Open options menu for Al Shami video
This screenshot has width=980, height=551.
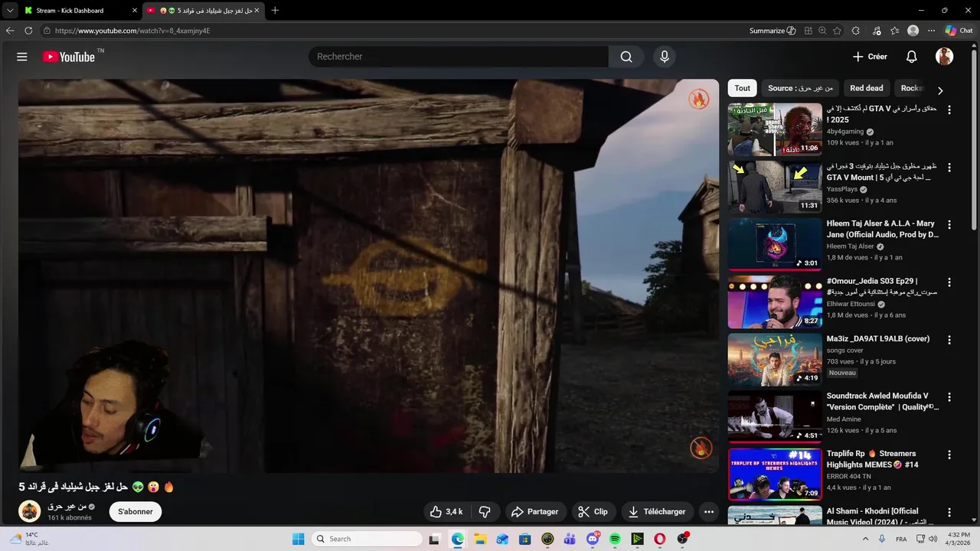(x=949, y=512)
